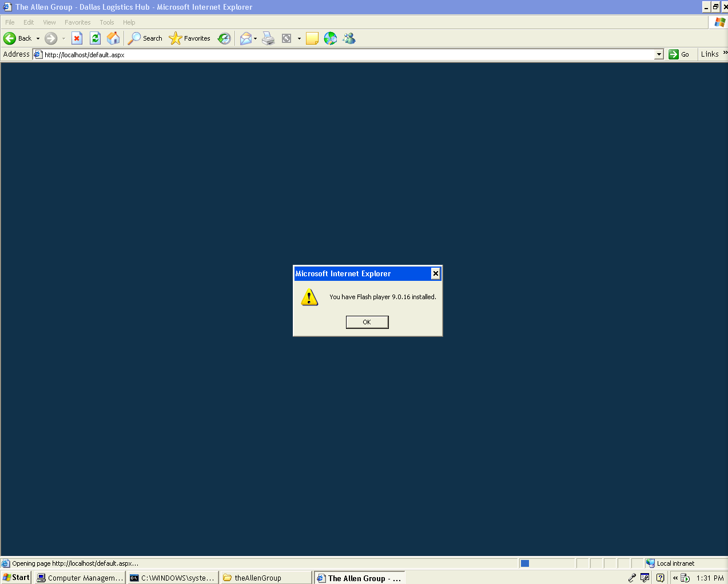Open the Edit menu
Viewport: 728px width, 584px height.
29,22
